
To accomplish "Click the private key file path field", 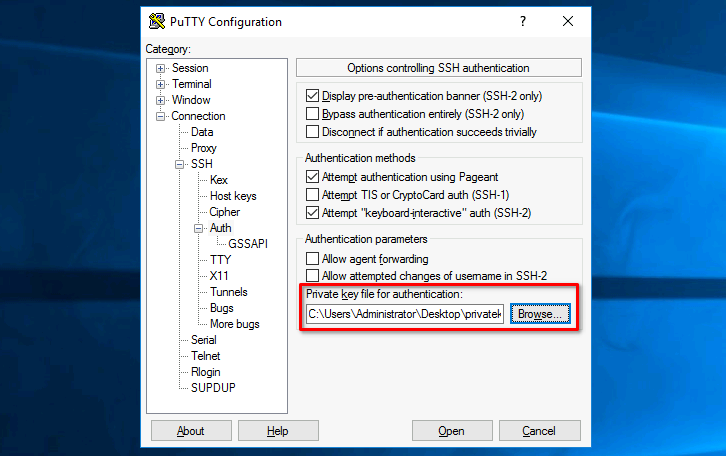I will click(x=404, y=314).
